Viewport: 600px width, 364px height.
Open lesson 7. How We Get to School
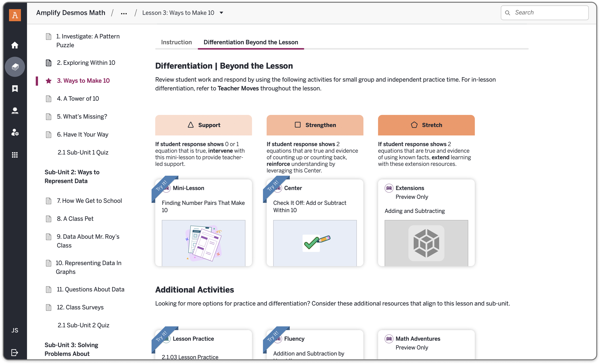pos(89,201)
